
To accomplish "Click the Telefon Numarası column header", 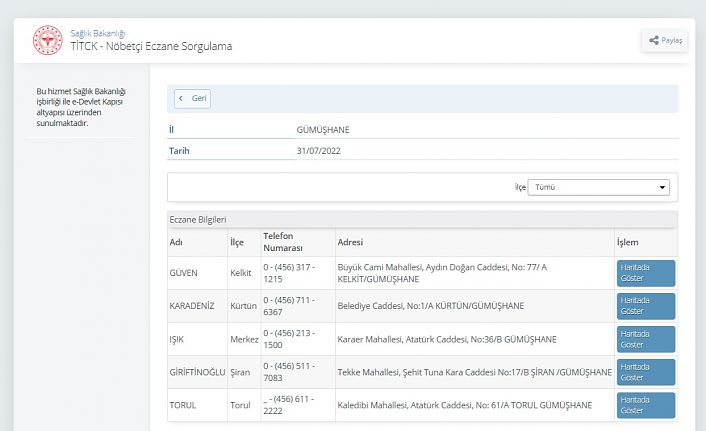I will [283, 242].
